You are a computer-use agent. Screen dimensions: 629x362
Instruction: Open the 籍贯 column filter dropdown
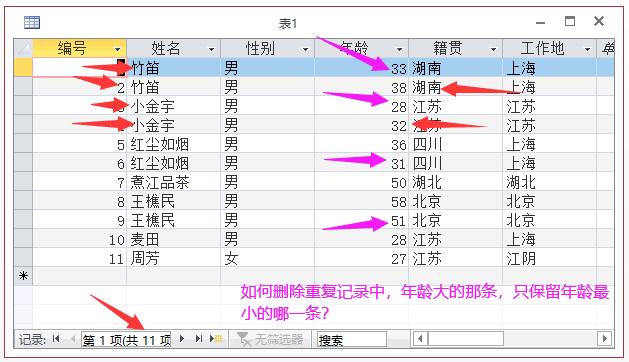[x=493, y=49]
